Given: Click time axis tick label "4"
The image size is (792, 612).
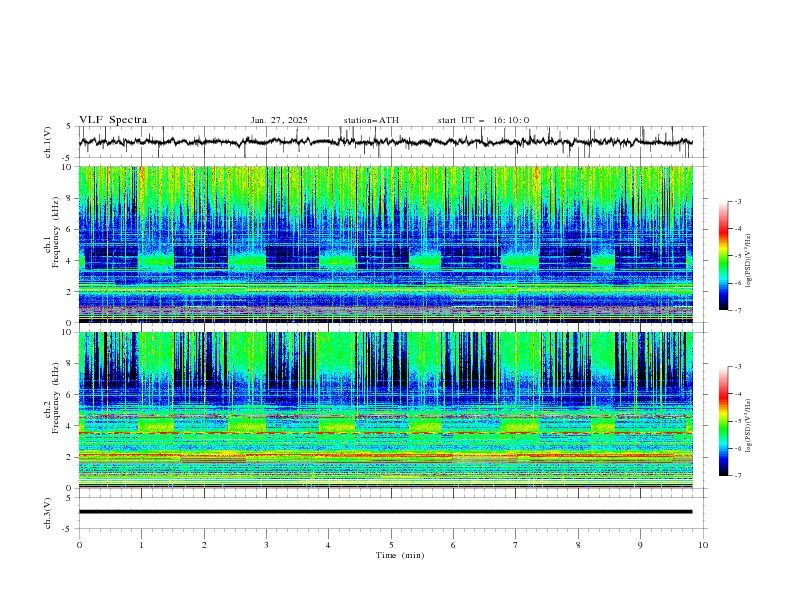Looking at the screenshot, I should (328, 545).
